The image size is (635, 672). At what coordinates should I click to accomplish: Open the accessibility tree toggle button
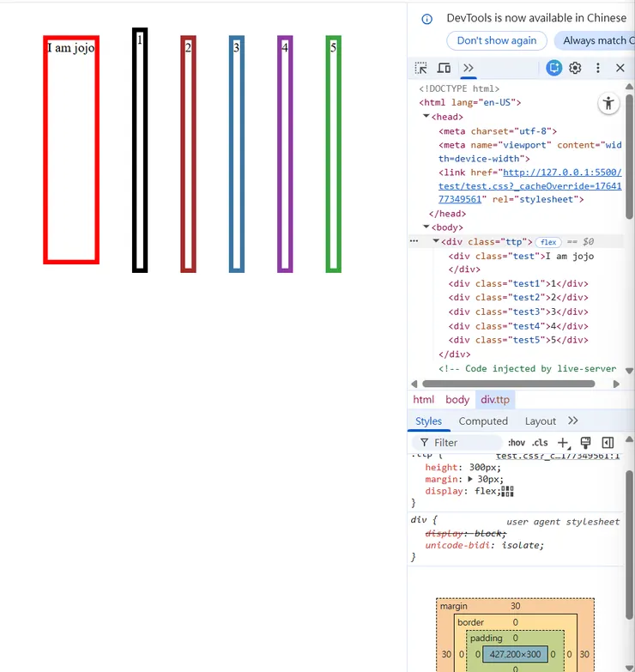(x=608, y=103)
